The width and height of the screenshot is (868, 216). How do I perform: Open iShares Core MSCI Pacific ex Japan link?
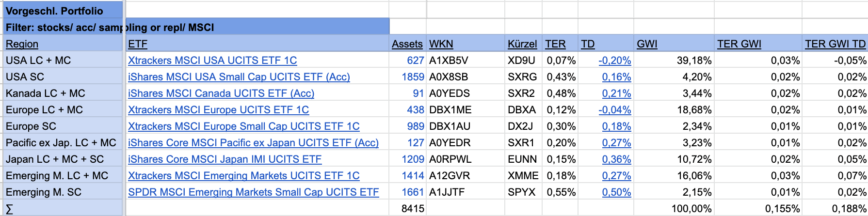(253, 143)
